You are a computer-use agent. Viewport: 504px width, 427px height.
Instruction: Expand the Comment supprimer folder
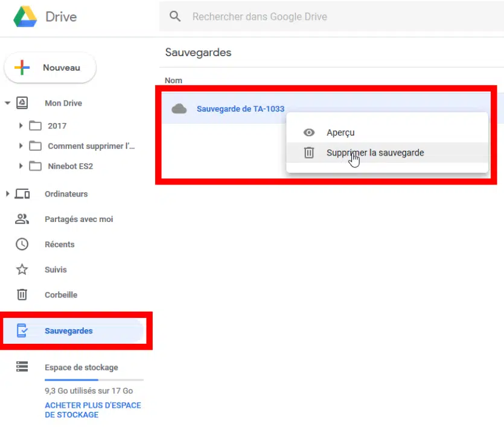coord(21,146)
